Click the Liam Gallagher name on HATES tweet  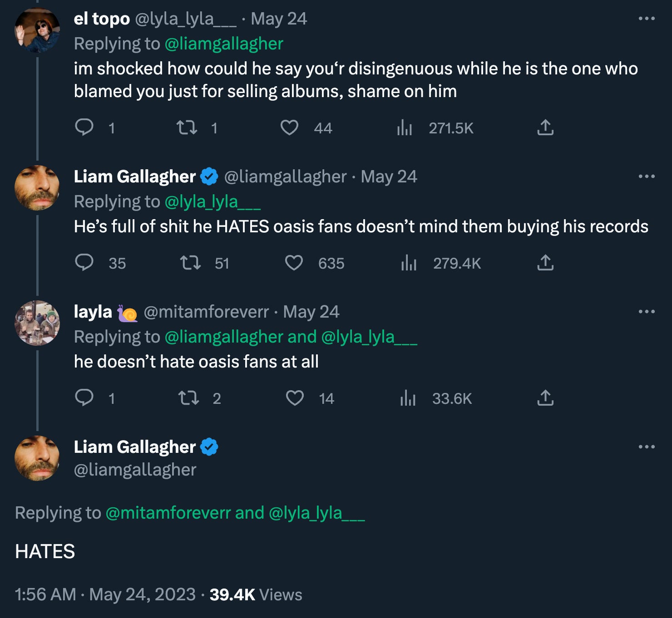pos(134,447)
